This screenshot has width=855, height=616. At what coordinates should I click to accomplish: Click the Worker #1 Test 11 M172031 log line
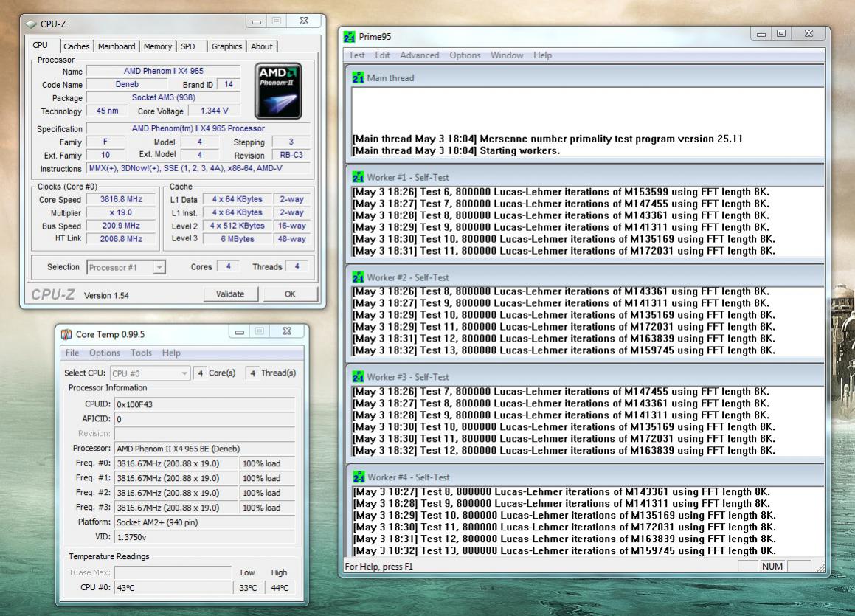pos(564,252)
